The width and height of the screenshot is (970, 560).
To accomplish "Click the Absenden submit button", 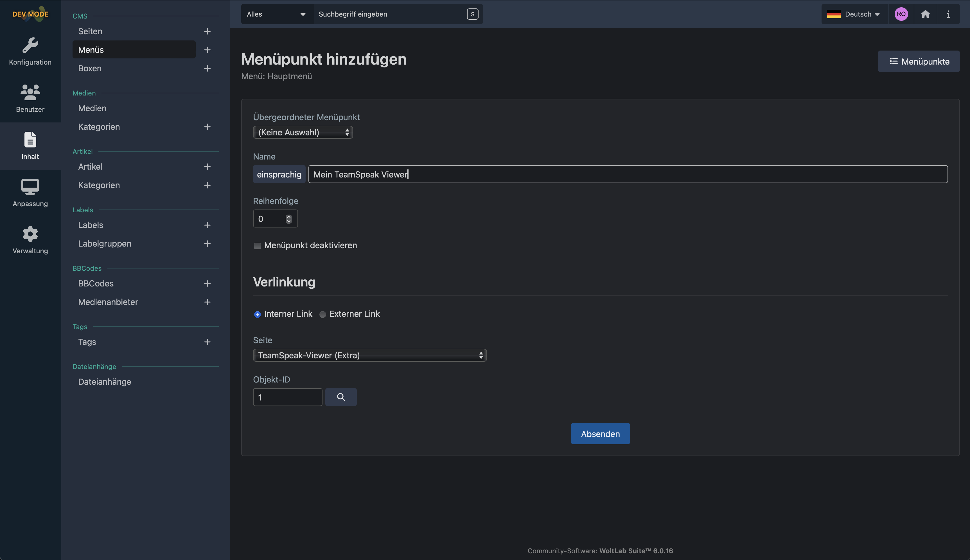I will pyautogui.click(x=600, y=434).
